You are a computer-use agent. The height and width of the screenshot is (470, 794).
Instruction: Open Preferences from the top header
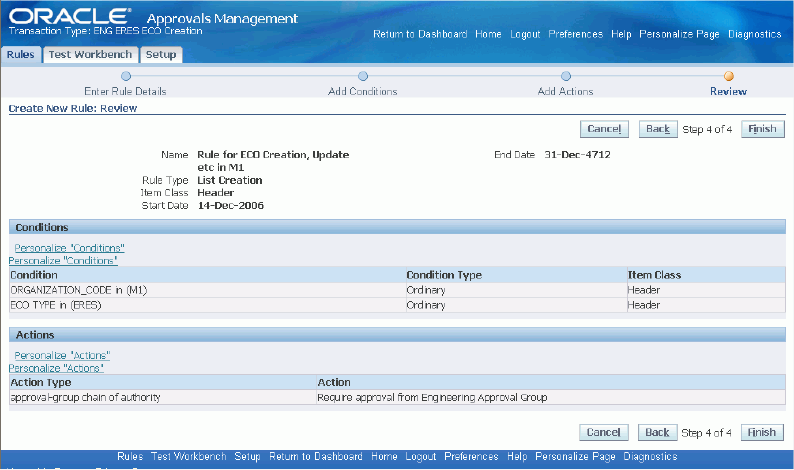576,34
